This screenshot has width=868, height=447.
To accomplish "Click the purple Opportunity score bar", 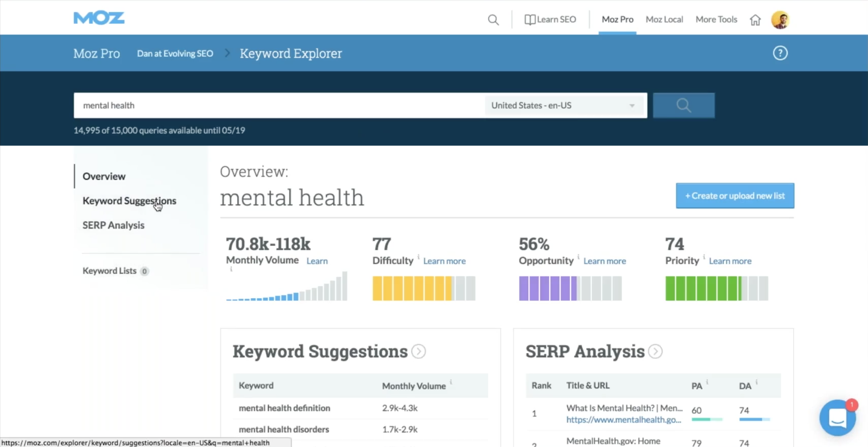I will (x=570, y=288).
